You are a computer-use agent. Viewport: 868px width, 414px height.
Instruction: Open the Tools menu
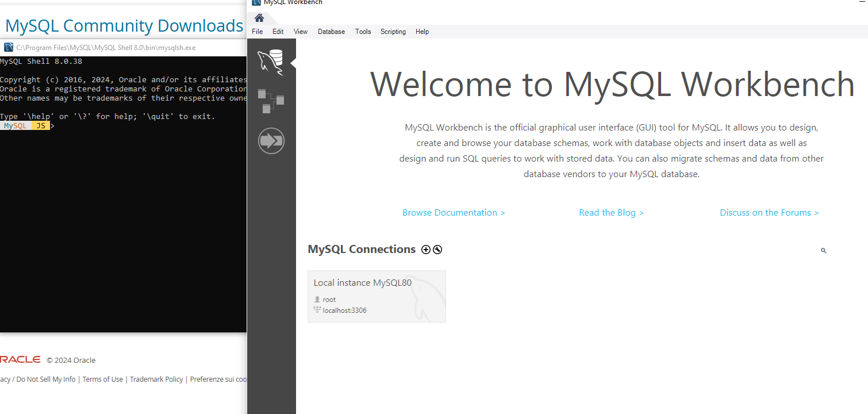pyautogui.click(x=363, y=32)
